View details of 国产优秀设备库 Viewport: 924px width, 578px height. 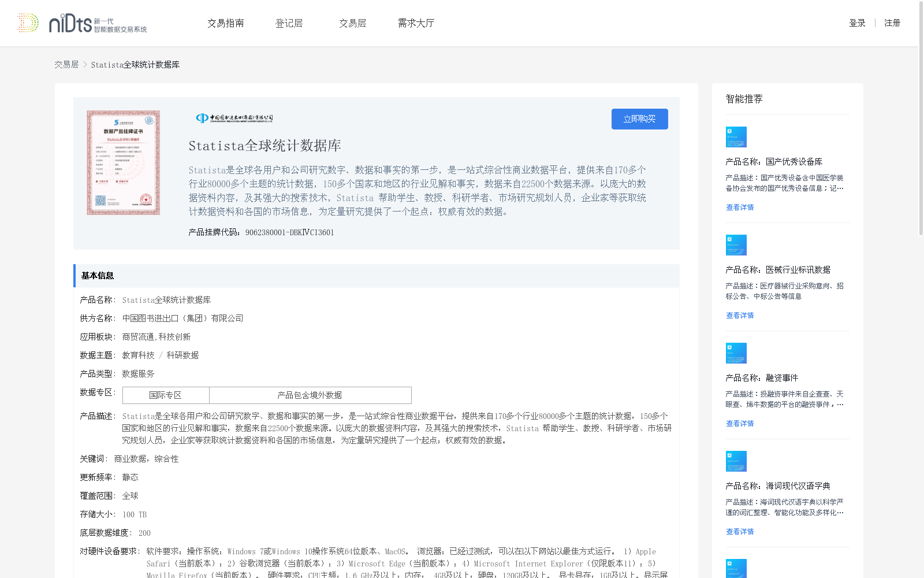pos(740,208)
